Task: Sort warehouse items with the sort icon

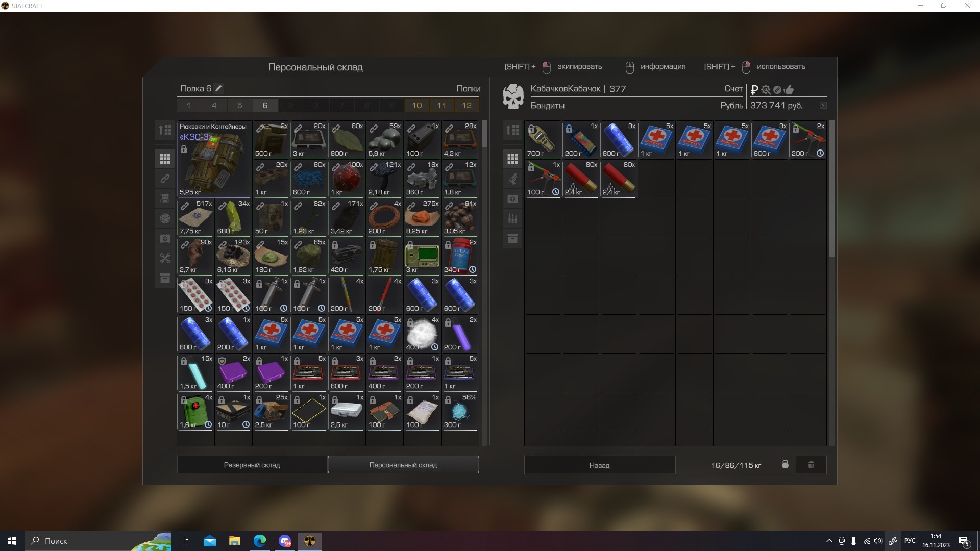Action: click(165, 130)
